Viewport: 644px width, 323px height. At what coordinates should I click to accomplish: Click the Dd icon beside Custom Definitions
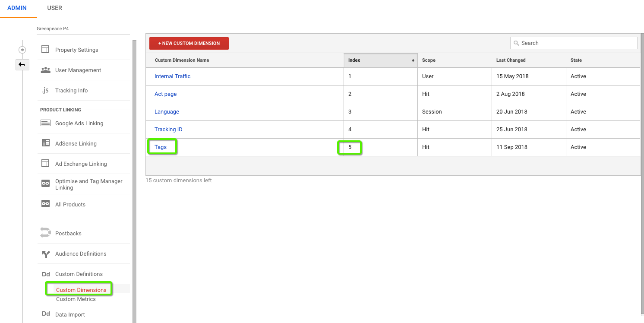click(x=46, y=274)
